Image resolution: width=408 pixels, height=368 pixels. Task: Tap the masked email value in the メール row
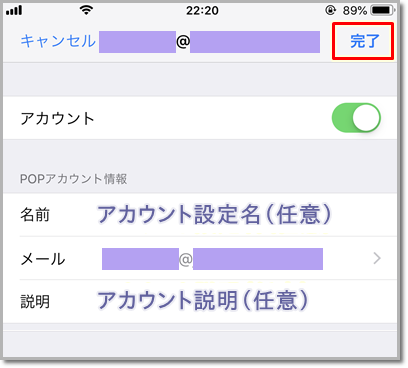click(x=212, y=259)
